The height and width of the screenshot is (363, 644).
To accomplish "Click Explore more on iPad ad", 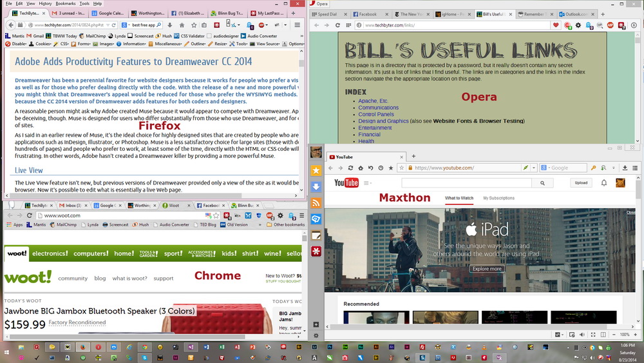I will point(487,269).
